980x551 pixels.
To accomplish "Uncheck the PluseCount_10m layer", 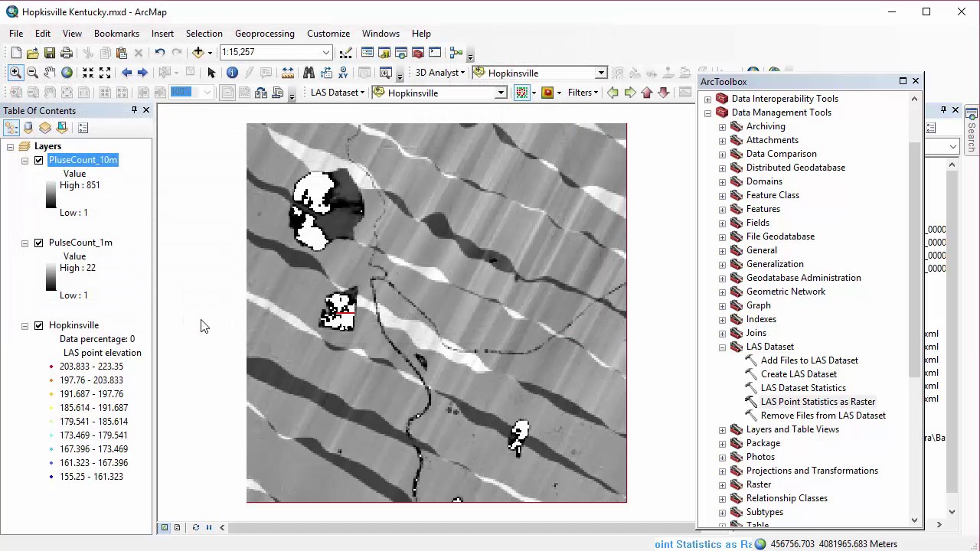I will (x=39, y=160).
